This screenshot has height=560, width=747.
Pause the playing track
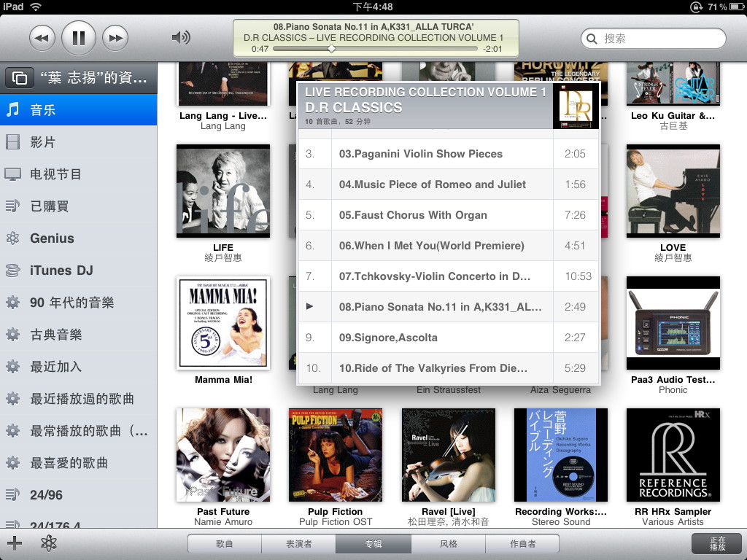79,38
